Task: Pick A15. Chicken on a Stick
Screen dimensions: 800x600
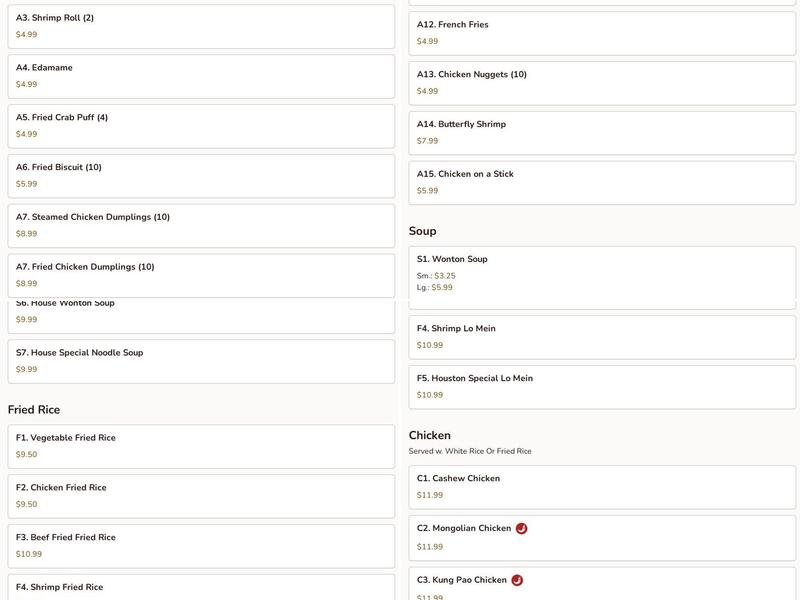Action: [x=602, y=182]
